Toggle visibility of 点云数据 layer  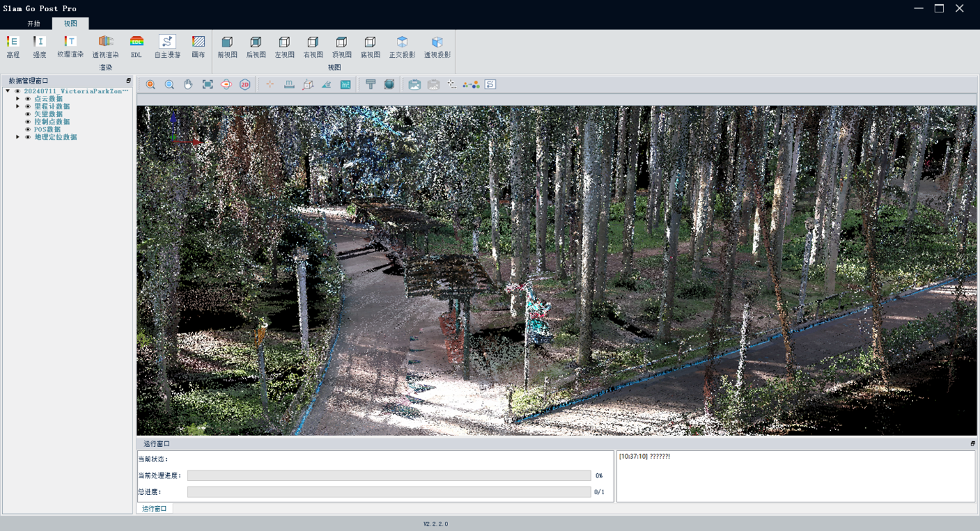click(x=28, y=98)
